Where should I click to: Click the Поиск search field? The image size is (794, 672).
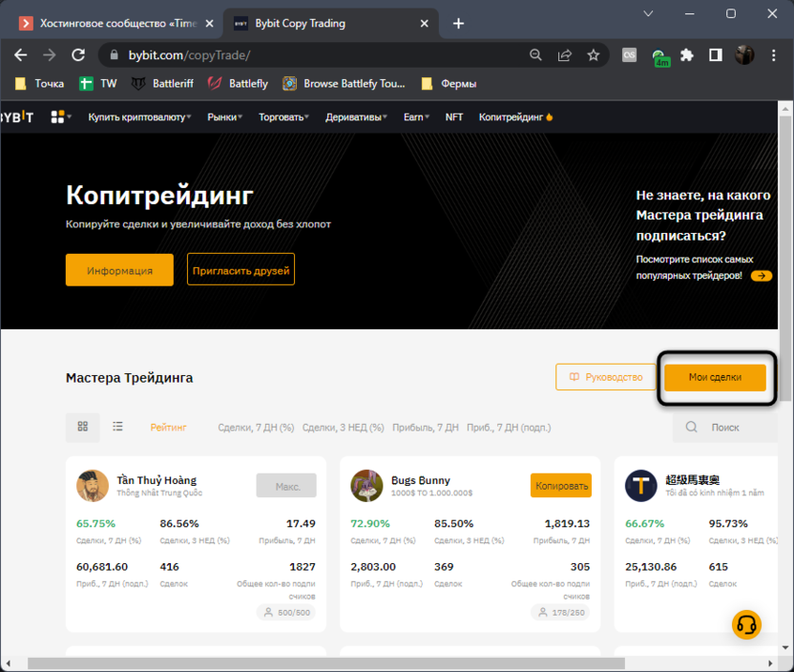pos(725,428)
